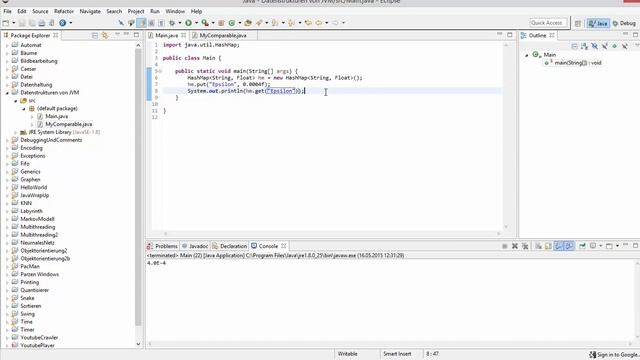This screenshot has width=640, height=360.
Task: Click Remove Launch X icon in Console
Action: pos(515,246)
